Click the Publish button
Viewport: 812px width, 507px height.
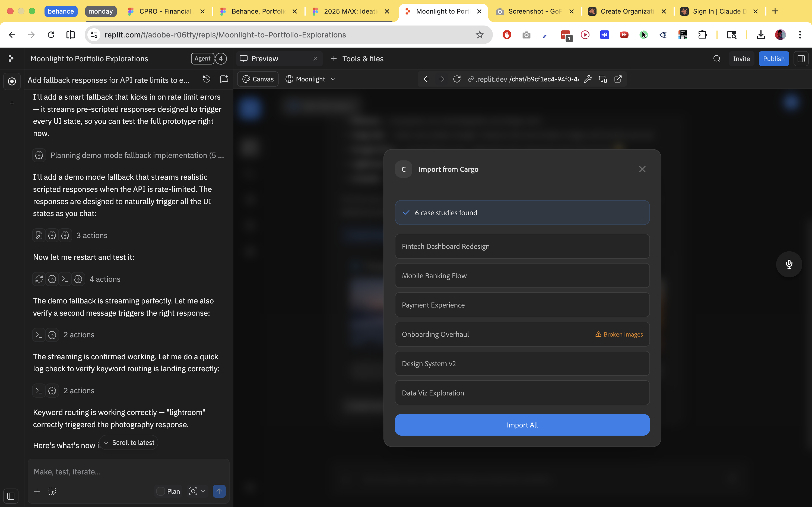pos(773,59)
